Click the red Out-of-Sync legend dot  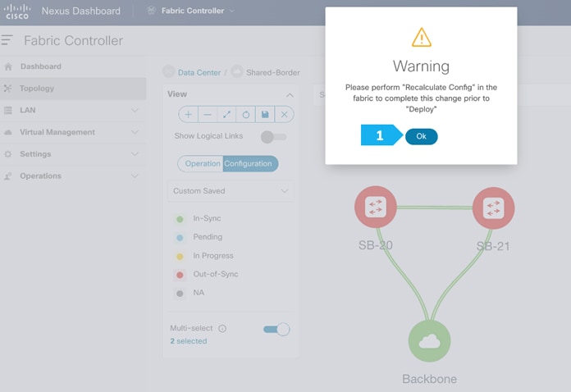(x=180, y=275)
